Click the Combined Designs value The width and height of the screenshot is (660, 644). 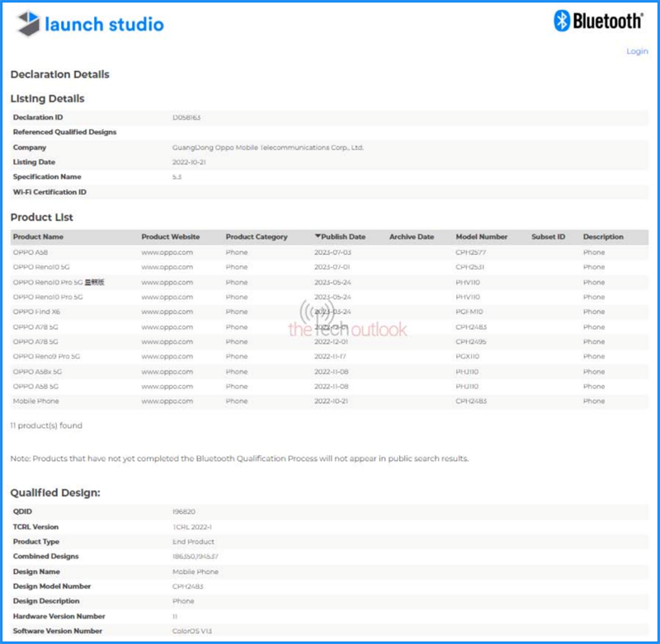tap(196, 557)
